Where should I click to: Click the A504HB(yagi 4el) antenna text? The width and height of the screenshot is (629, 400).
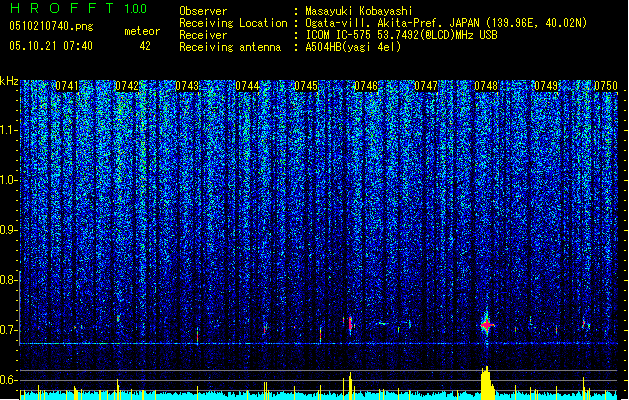tap(353, 47)
